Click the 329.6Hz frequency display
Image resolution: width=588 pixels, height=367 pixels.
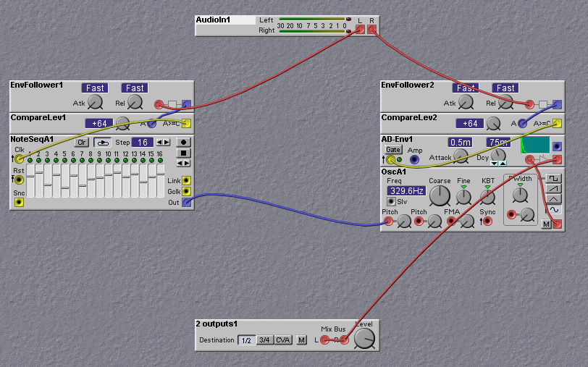[406, 191]
